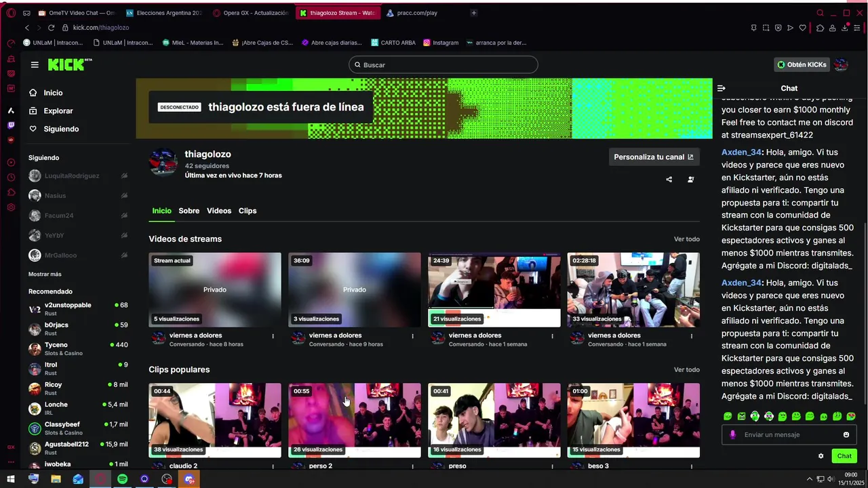Open chat settings gear icon
This screenshot has height=488, width=868.
click(821, 456)
